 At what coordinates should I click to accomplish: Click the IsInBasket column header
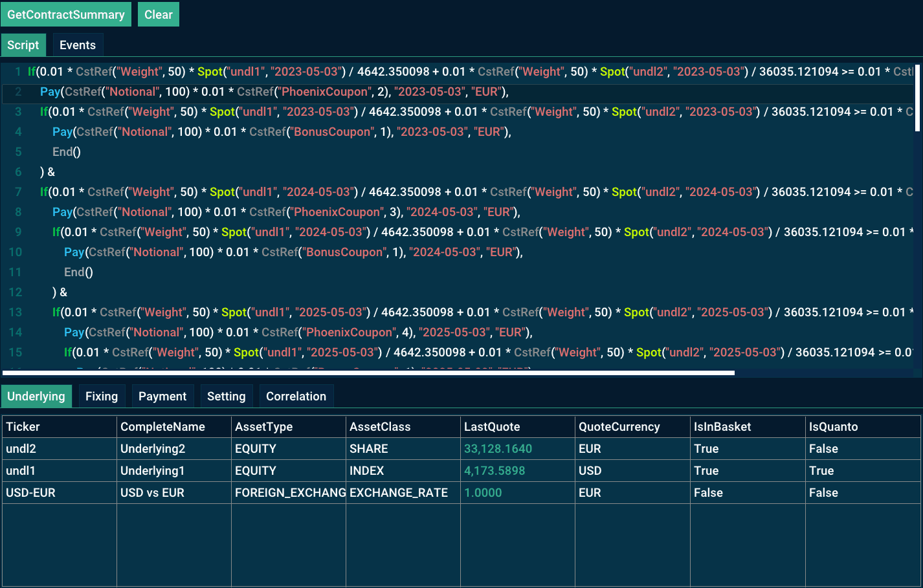coord(748,427)
